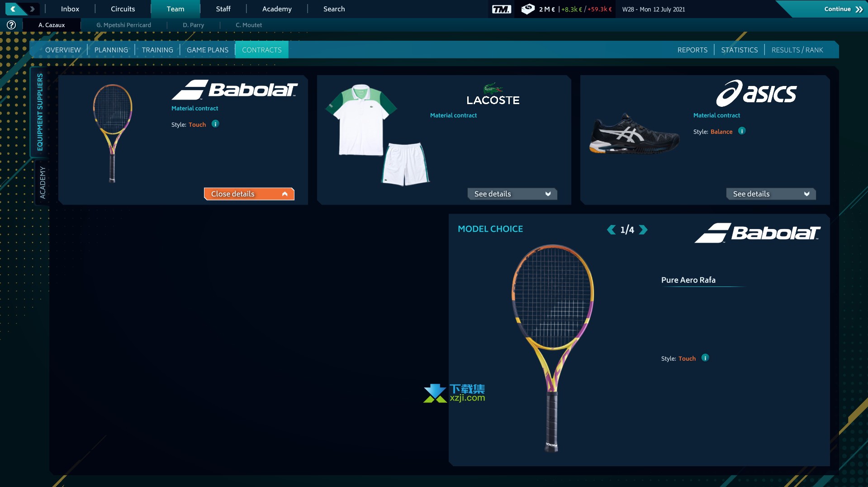Select player A. Cazaux tab
The width and height of the screenshot is (868, 487).
(x=52, y=25)
